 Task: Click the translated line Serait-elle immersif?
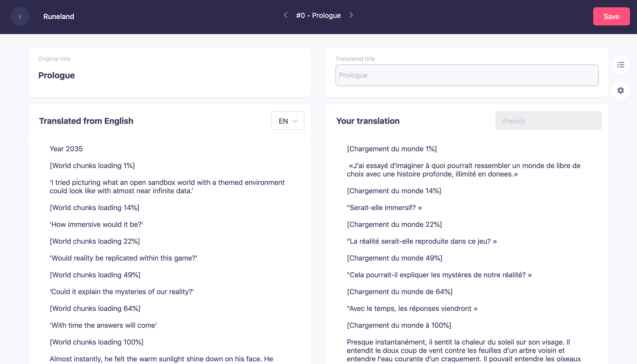[384, 207]
